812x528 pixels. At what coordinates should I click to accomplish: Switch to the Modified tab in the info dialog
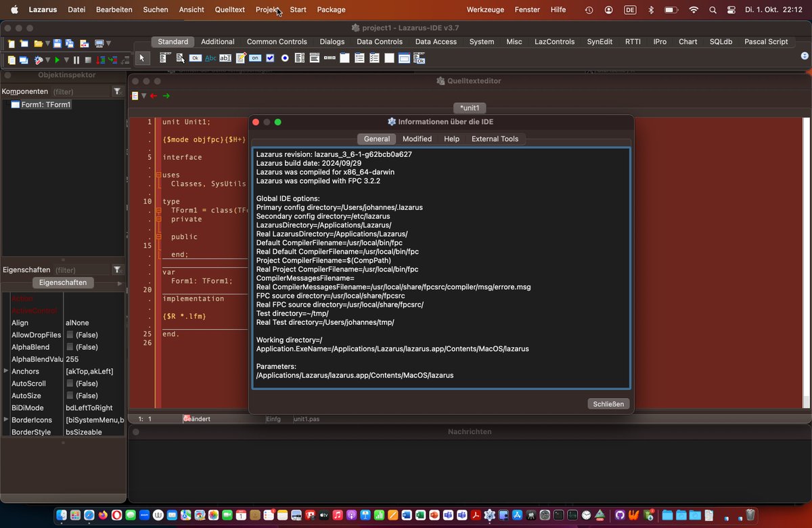[417, 139]
